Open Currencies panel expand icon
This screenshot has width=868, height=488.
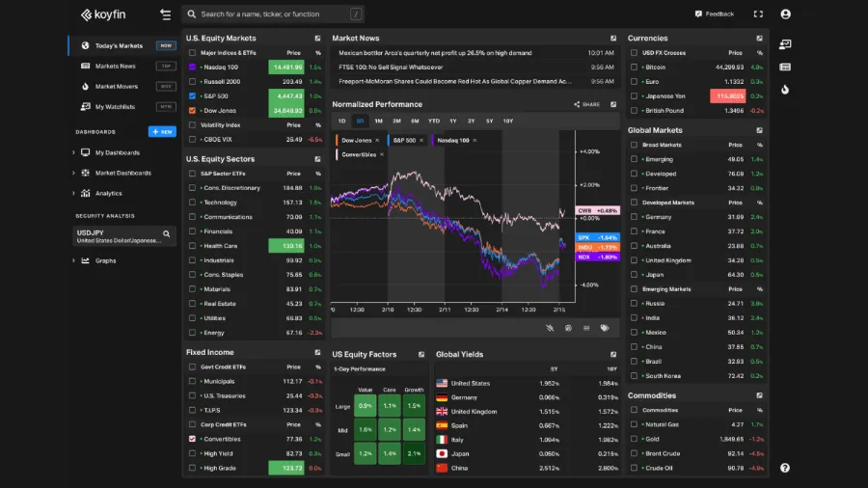(760, 39)
